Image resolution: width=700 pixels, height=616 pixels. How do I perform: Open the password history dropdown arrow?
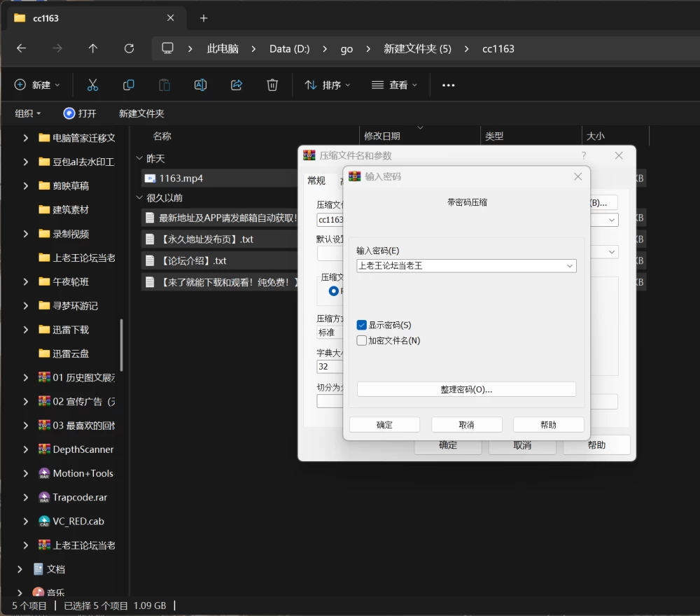570,266
